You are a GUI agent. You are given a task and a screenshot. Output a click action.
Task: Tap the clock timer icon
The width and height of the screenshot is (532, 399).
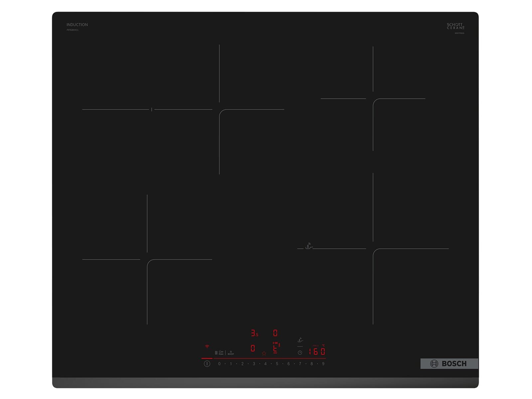[300, 352]
